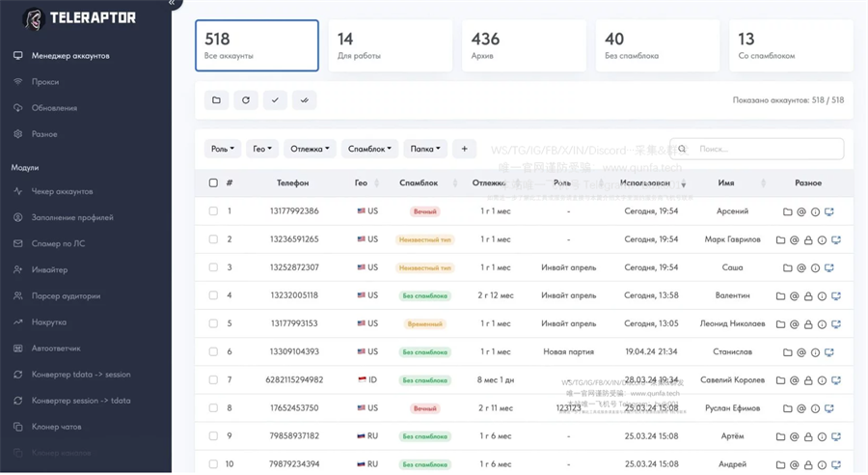This screenshot has width=868, height=475.
Task: Click the double checkmark toolbar button
Action: click(x=305, y=100)
